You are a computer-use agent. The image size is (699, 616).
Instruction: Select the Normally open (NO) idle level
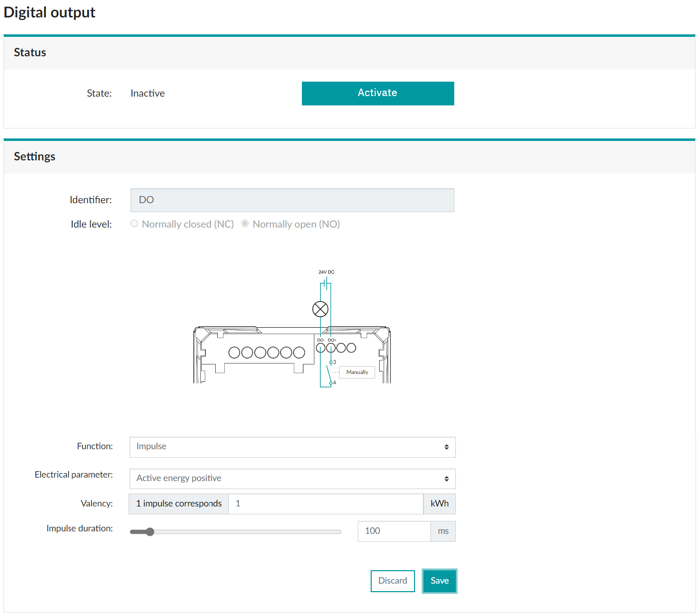pyautogui.click(x=245, y=224)
